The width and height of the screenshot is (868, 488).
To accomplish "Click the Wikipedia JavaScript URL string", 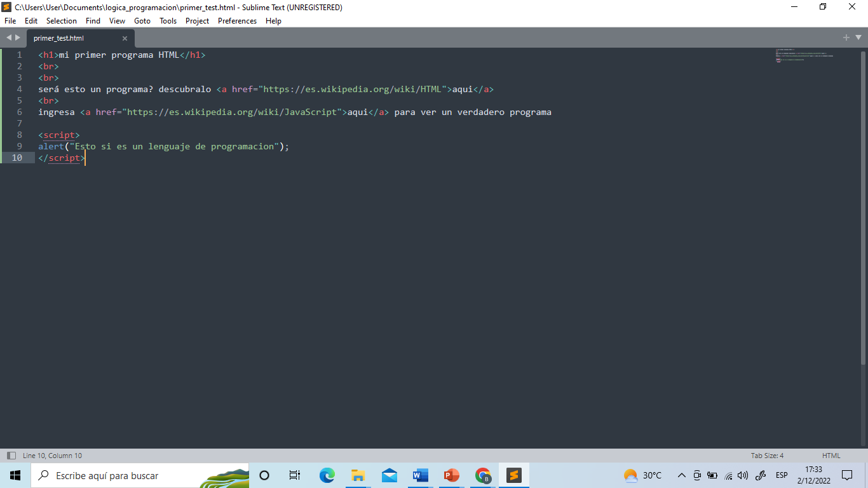I will click(232, 112).
